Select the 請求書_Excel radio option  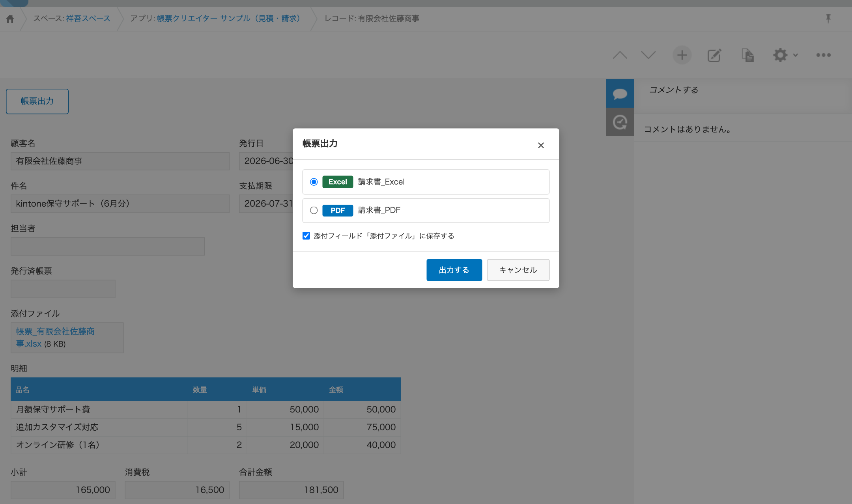coord(314,182)
